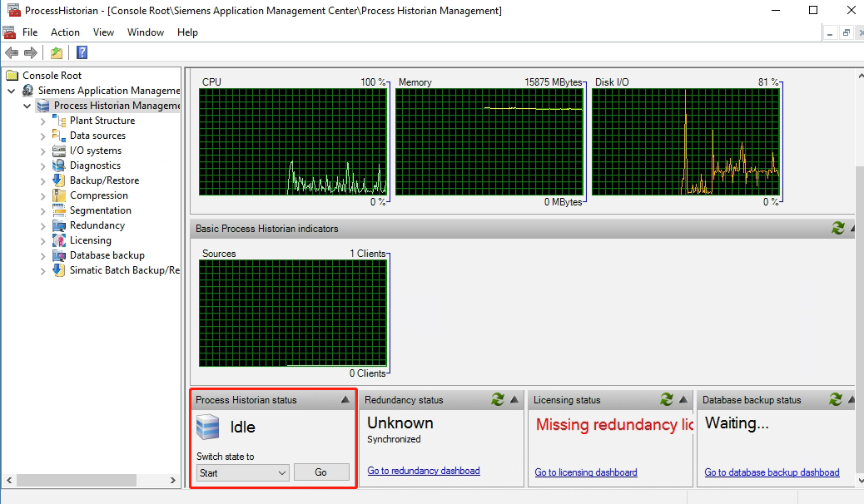
Task: Expand the Backup/Restore node
Action: pyautogui.click(x=43, y=180)
